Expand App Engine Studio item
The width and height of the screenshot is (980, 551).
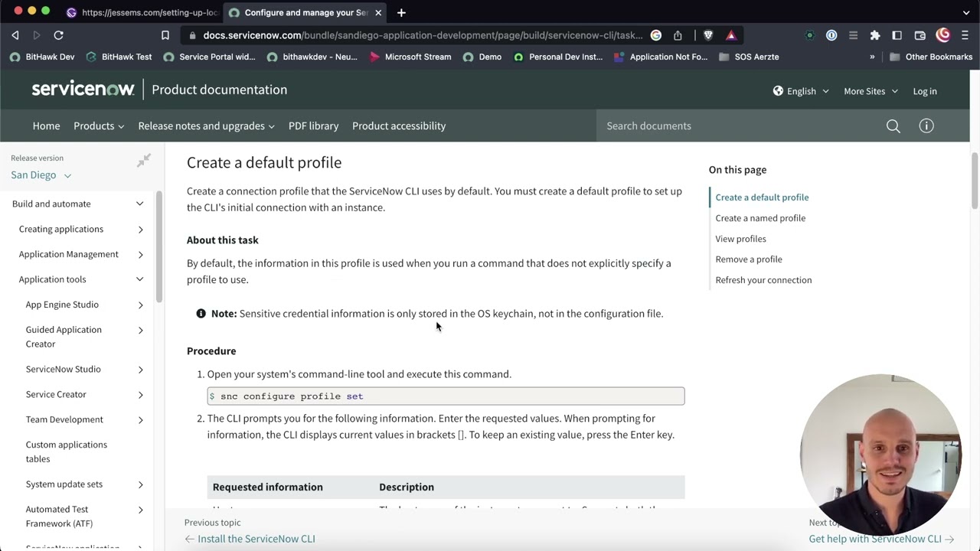point(140,305)
